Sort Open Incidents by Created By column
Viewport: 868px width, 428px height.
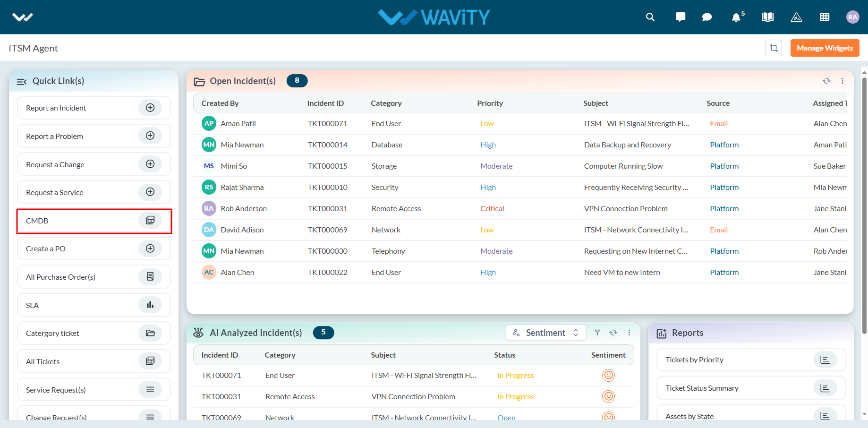(220, 103)
